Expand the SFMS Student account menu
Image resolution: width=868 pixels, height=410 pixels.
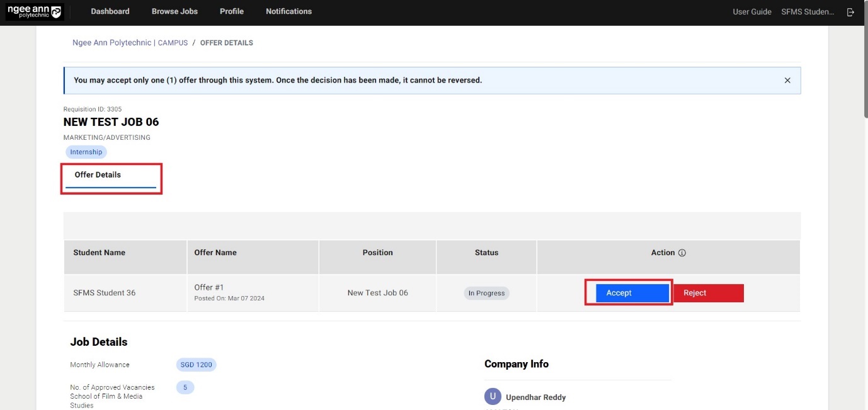(807, 12)
